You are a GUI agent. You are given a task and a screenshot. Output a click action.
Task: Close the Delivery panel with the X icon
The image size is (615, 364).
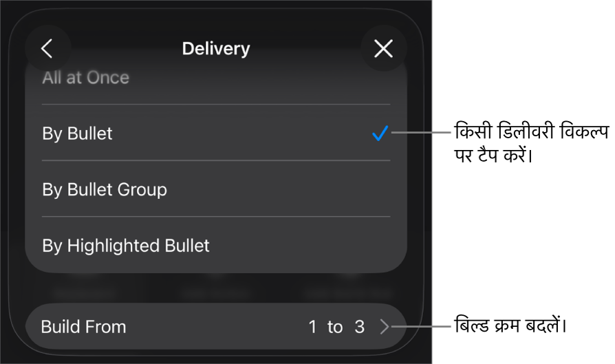click(383, 49)
